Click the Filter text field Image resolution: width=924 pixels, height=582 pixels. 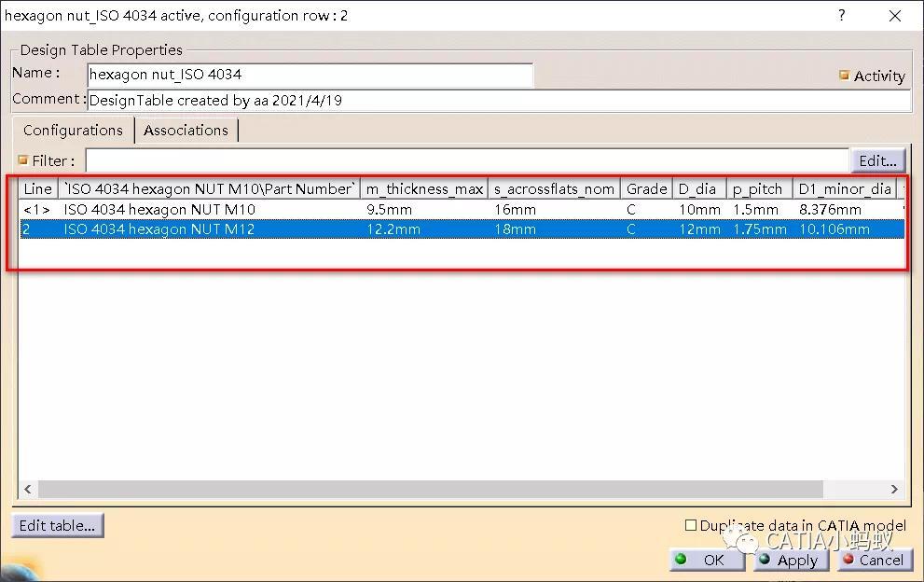tap(467, 160)
